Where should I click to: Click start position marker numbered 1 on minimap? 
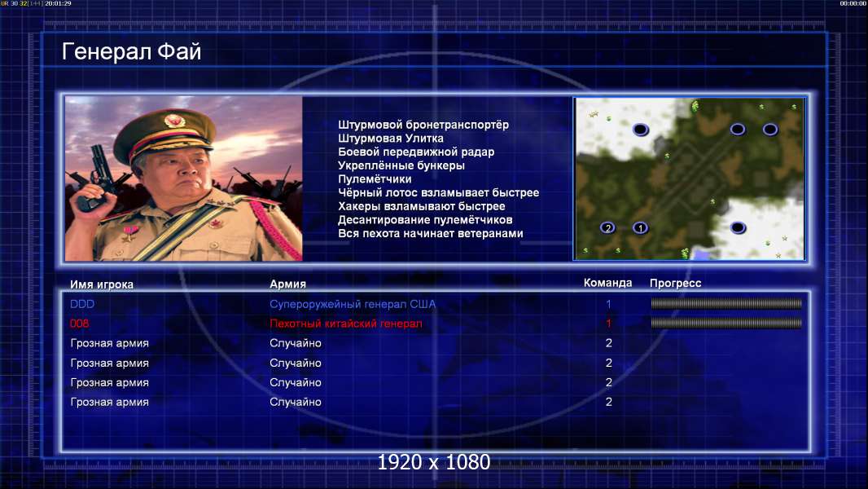click(x=641, y=227)
